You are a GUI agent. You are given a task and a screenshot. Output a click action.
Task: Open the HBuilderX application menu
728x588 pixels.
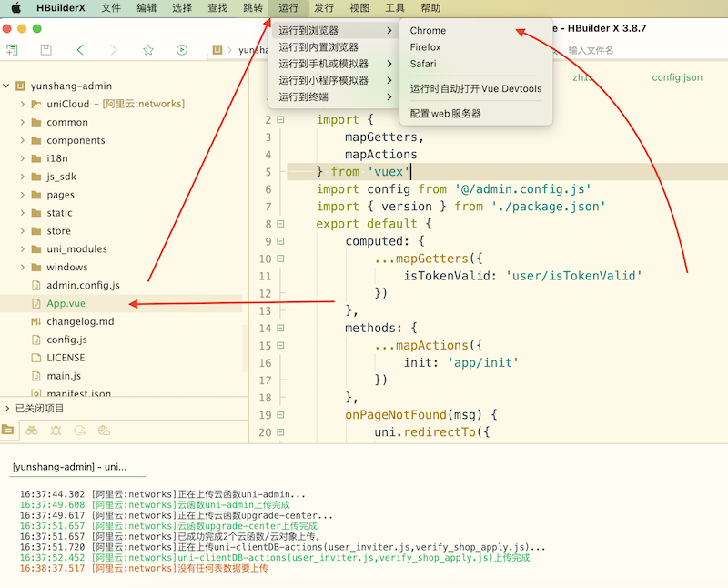tap(61, 8)
